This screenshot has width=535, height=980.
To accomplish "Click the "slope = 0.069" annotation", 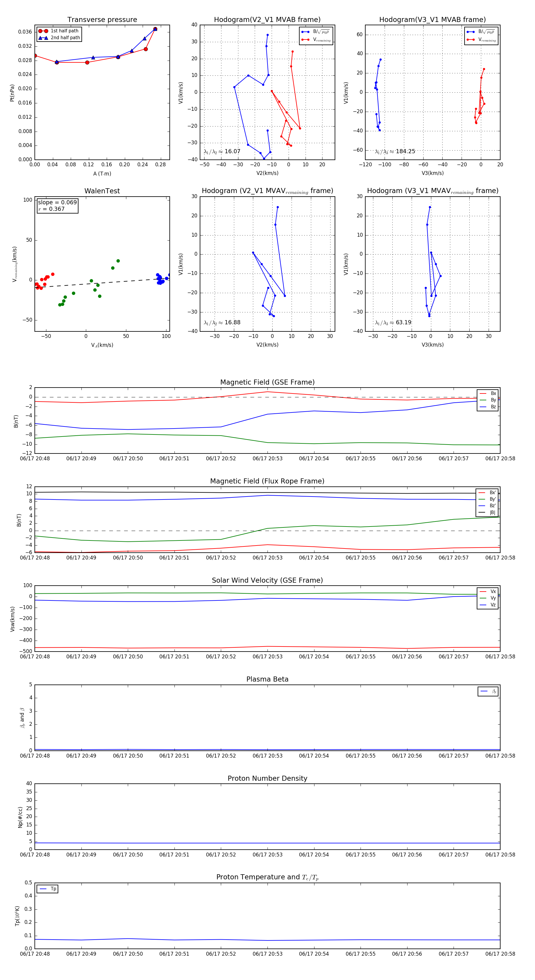I will [x=57, y=203].
